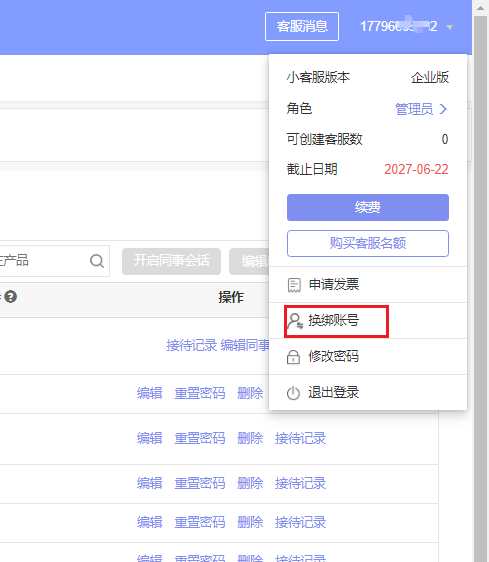Click the 续费 renew button

[368, 208]
